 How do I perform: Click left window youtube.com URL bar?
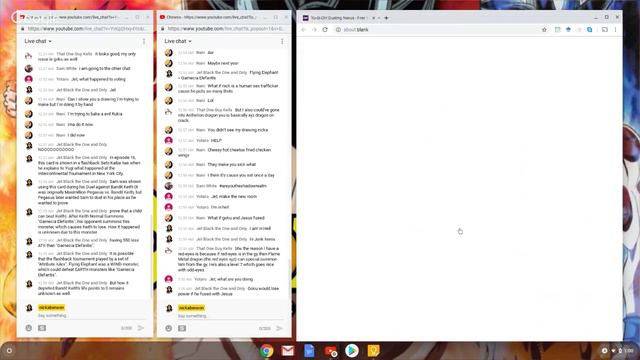[87, 29]
